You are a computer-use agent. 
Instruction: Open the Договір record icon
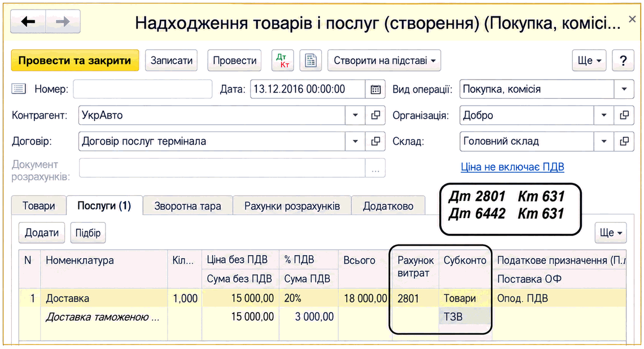click(x=375, y=141)
